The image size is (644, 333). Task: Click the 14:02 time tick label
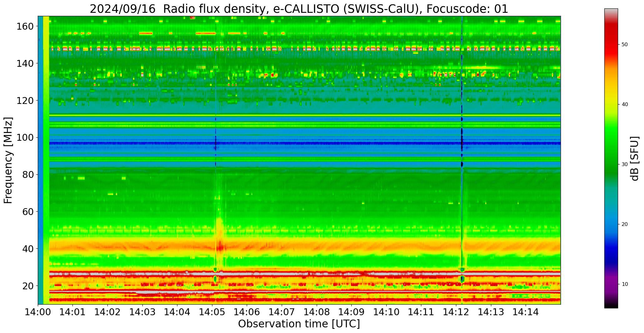108,311
